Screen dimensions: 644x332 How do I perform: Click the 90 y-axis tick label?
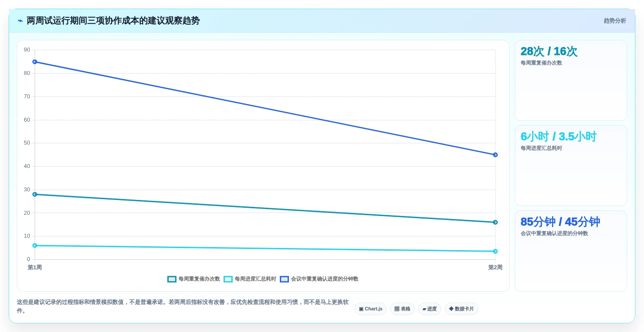(x=27, y=50)
